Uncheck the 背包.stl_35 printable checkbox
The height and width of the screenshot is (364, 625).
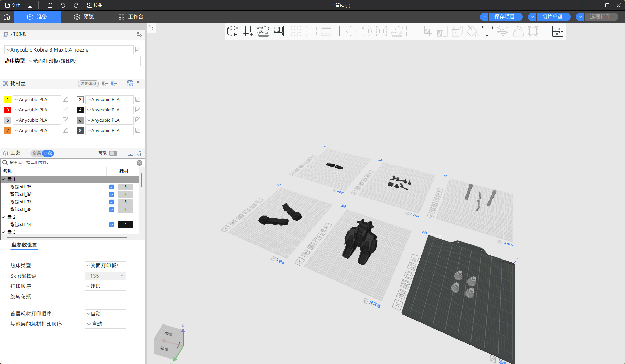point(112,187)
